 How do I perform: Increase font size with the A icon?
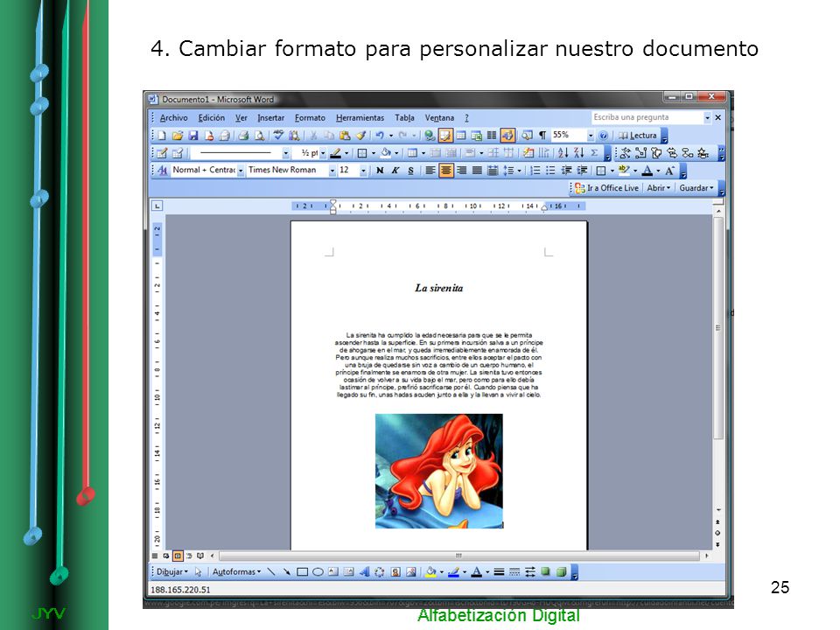(669, 171)
